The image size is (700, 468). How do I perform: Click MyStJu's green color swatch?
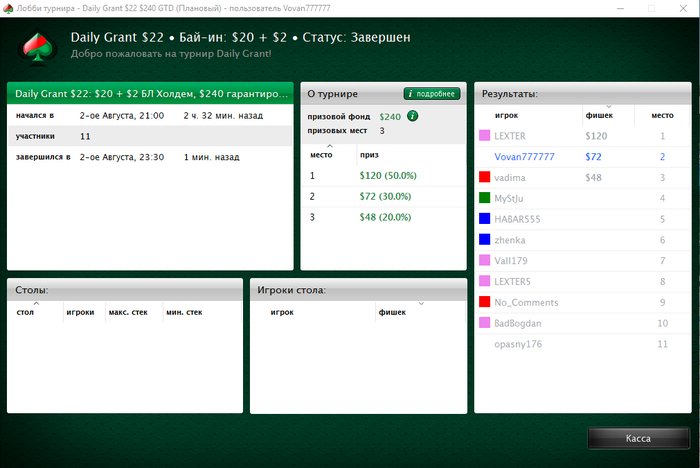[x=484, y=198]
